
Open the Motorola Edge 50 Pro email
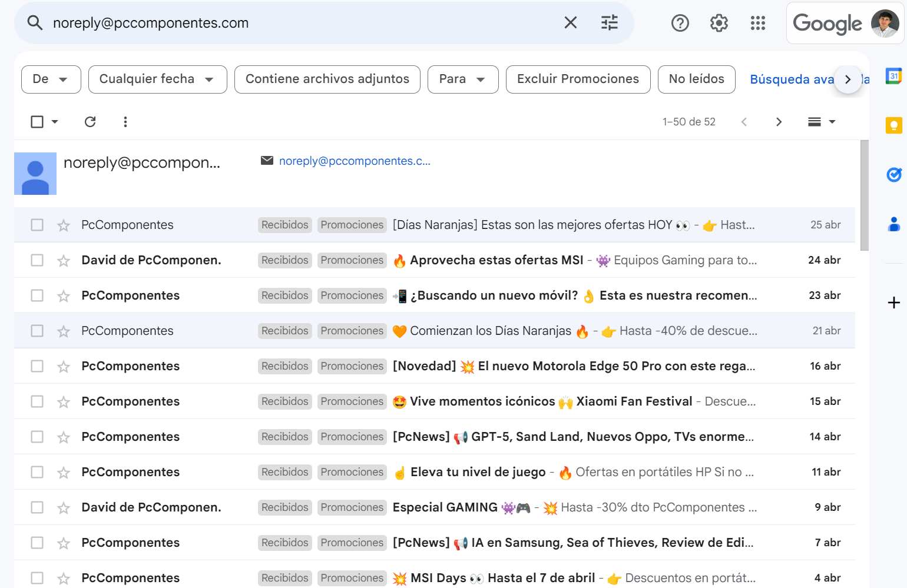point(573,366)
